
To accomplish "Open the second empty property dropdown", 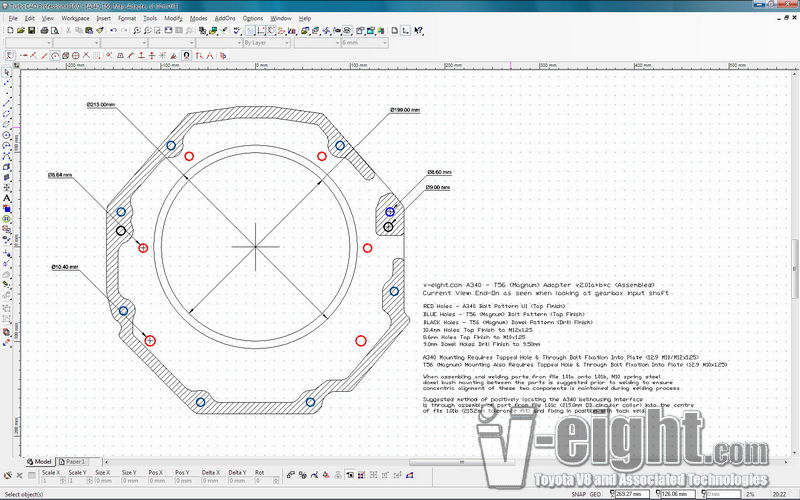I will [x=77, y=43].
